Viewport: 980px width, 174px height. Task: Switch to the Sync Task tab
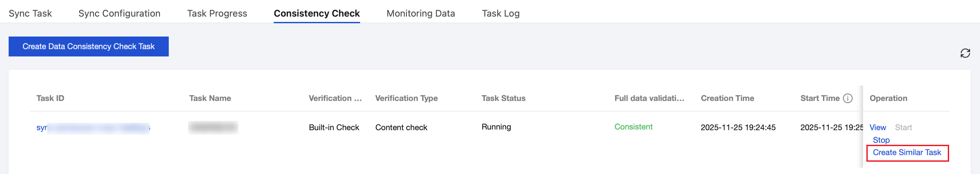[30, 14]
